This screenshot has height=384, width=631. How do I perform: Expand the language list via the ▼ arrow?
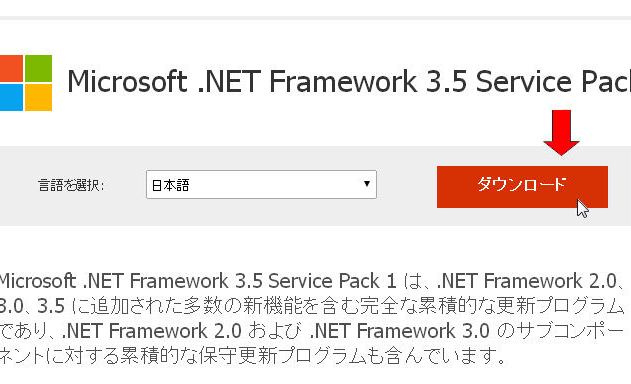pyautogui.click(x=367, y=184)
